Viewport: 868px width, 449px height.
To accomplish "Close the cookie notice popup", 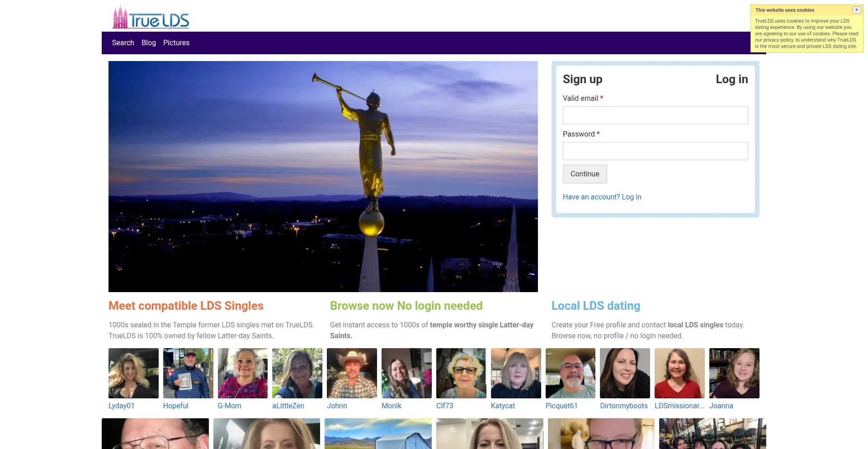I will tap(856, 10).
